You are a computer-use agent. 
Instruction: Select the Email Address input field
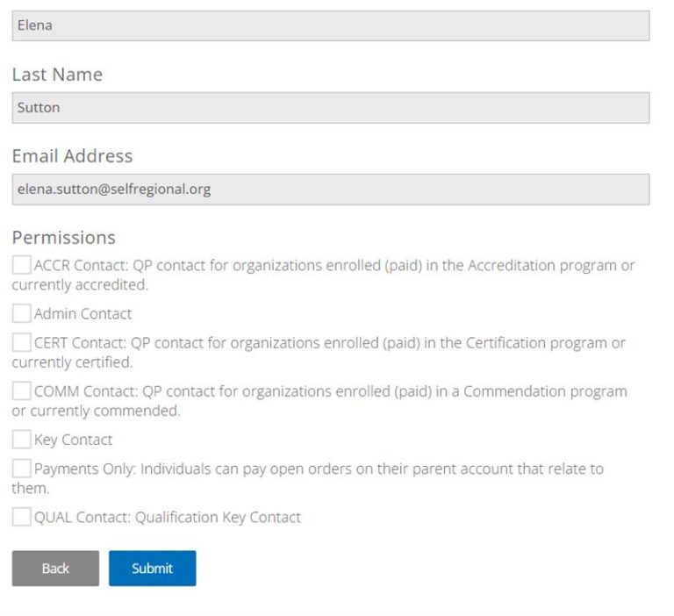(x=330, y=189)
